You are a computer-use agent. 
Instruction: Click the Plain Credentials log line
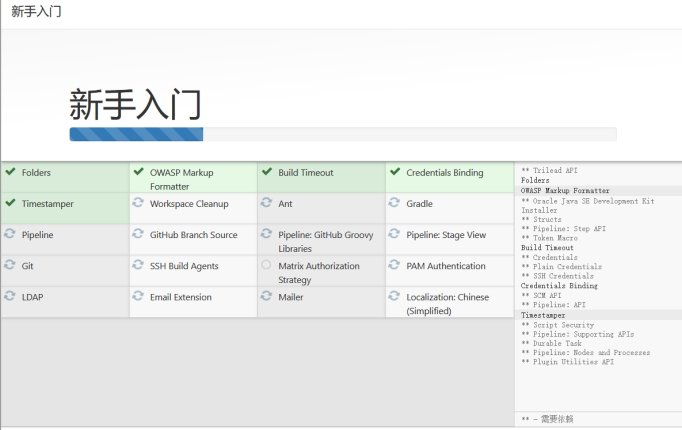tap(562, 267)
